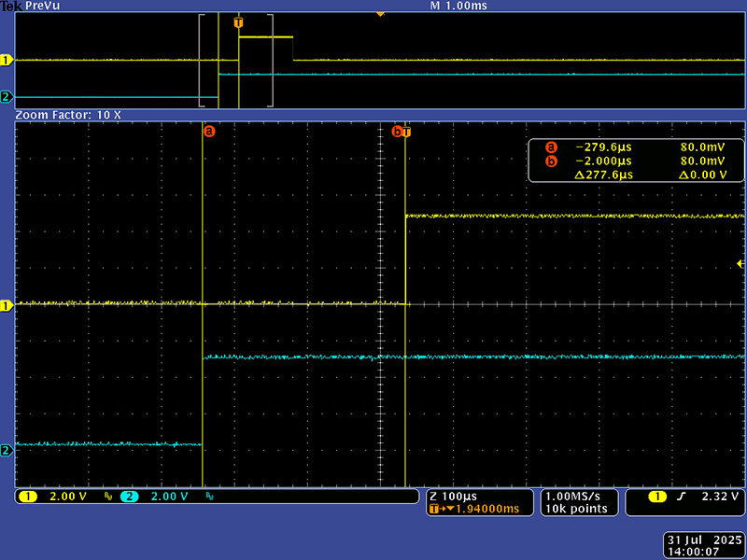Select channel 2 marker in overview window

[6, 97]
